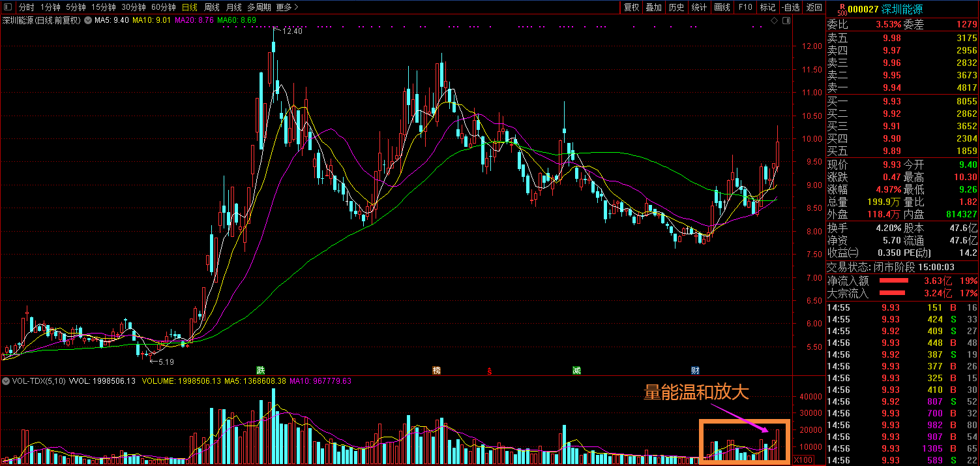980x466 pixels.
Task: Switch to the 周线 weekly chart tab
Action: point(212,8)
